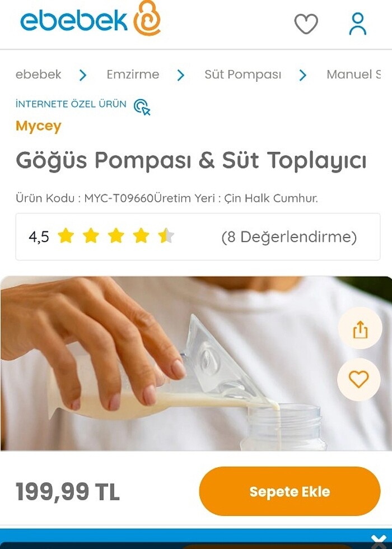Open the Manuel breadcrumb item
The image size is (392, 549).
tap(353, 74)
